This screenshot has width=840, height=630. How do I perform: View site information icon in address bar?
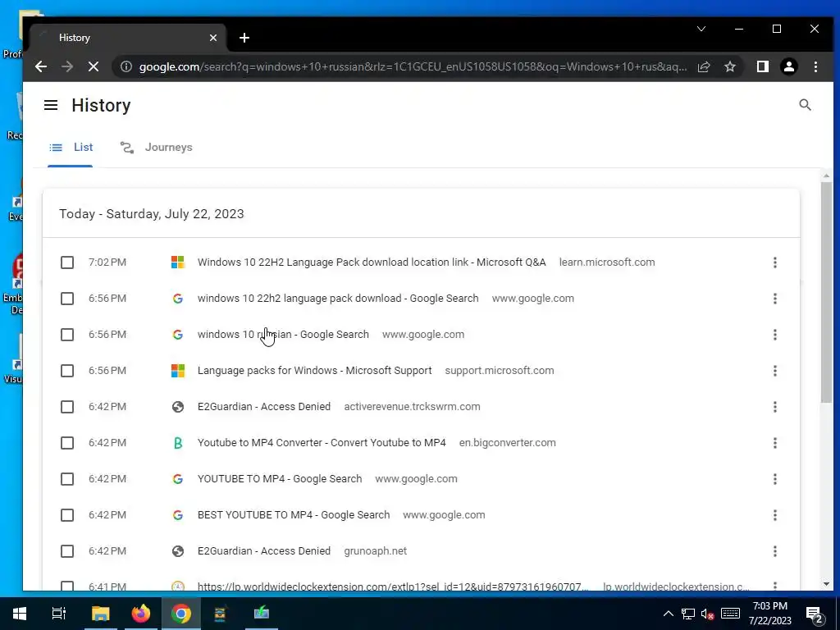tap(126, 66)
